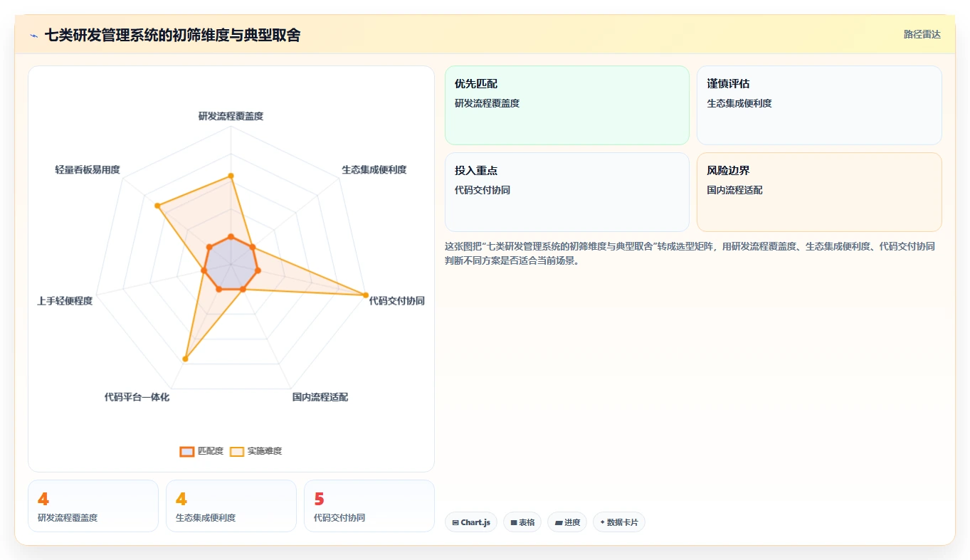Click the description paragraph starting with 这张图把
Viewport: 970px width, 560px height.
[690, 253]
